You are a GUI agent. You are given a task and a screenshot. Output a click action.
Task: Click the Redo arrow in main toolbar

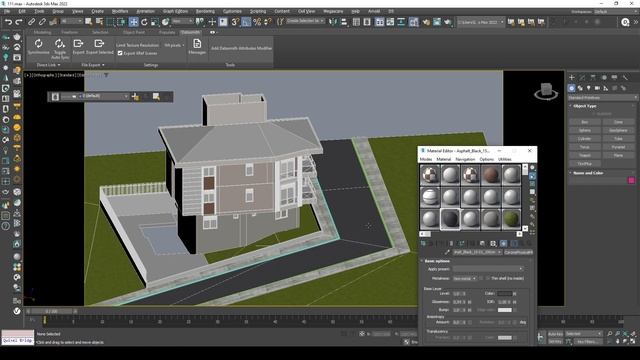click(19, 22)
